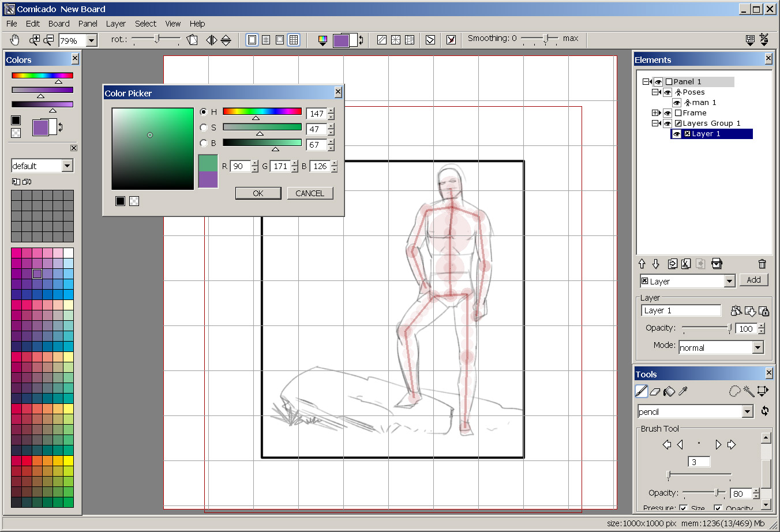Activate the Eyedropper tool
The image size is (780, 532).
pyautogui.click(x=682, y=391)
